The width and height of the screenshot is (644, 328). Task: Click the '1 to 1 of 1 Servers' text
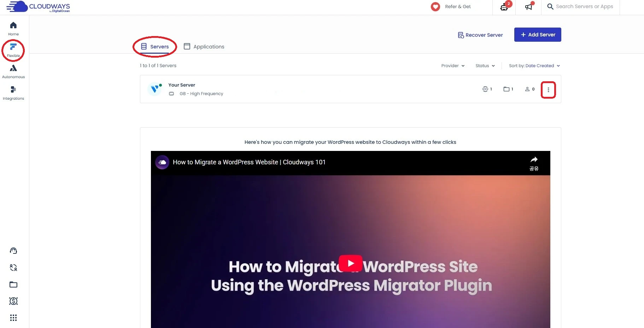pyautogui.click(x=158, y=66)
